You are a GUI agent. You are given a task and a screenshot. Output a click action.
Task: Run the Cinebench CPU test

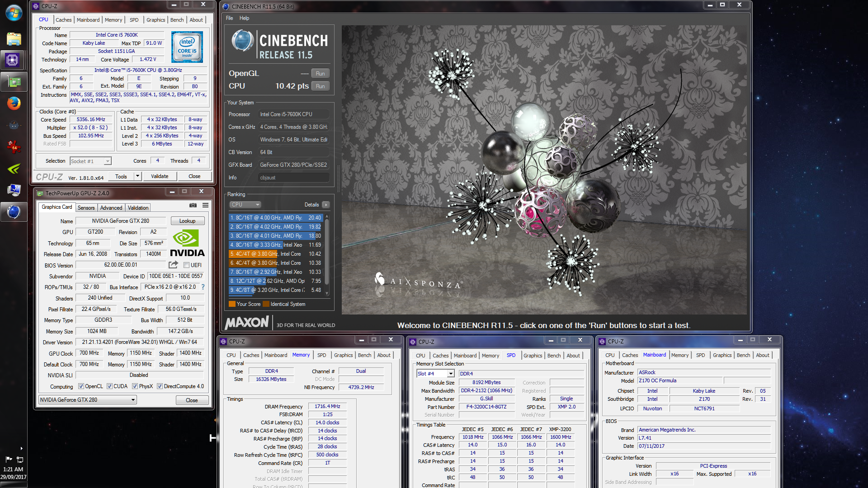[x=320, y=86]
